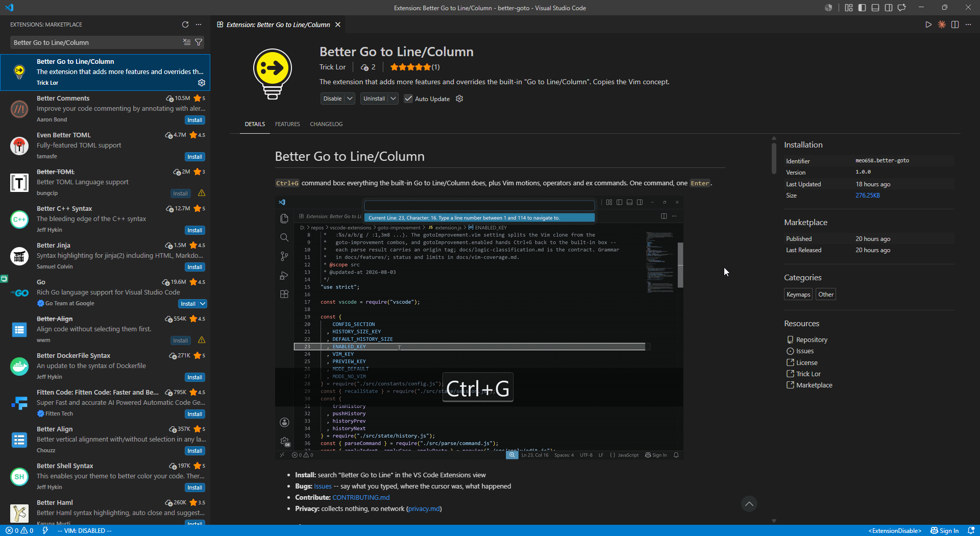Click the lightning bolt status bar icon
The image size is (980, 536).
click(x=45, y=530)
